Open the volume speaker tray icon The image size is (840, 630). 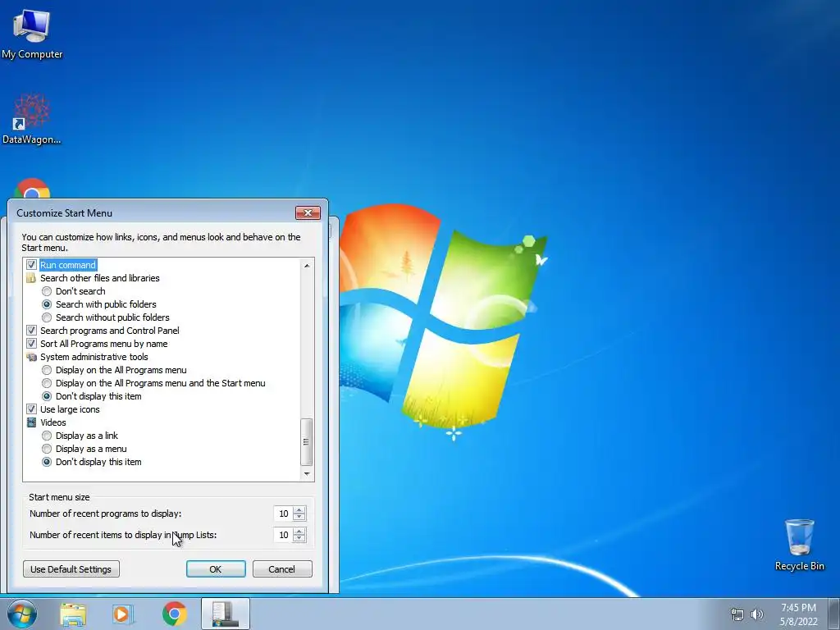(x=757, y=614)
